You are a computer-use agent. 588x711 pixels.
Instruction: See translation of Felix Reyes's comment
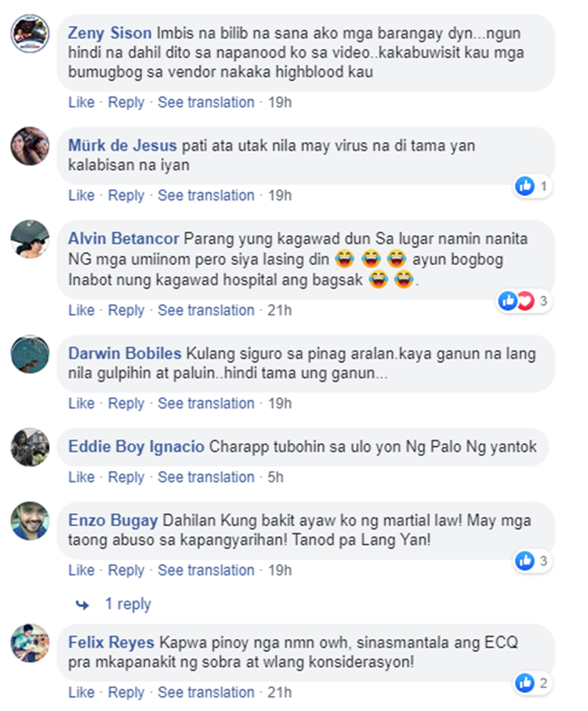[x=206, y=692]
